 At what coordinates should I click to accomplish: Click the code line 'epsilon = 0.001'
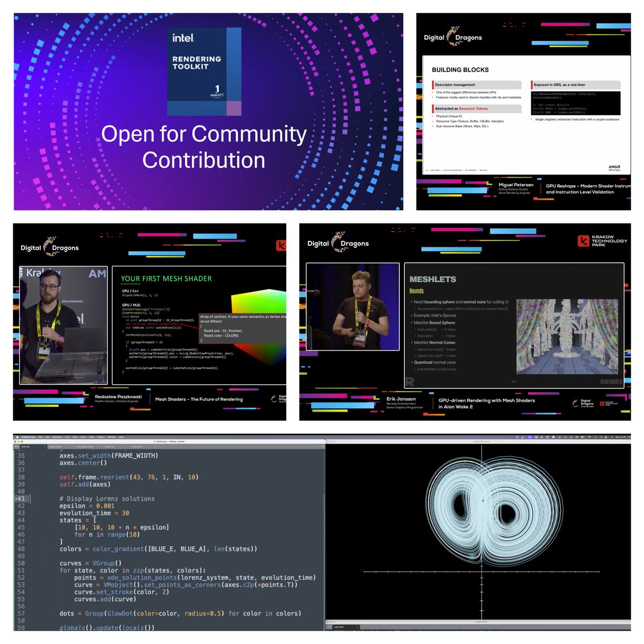87,506
